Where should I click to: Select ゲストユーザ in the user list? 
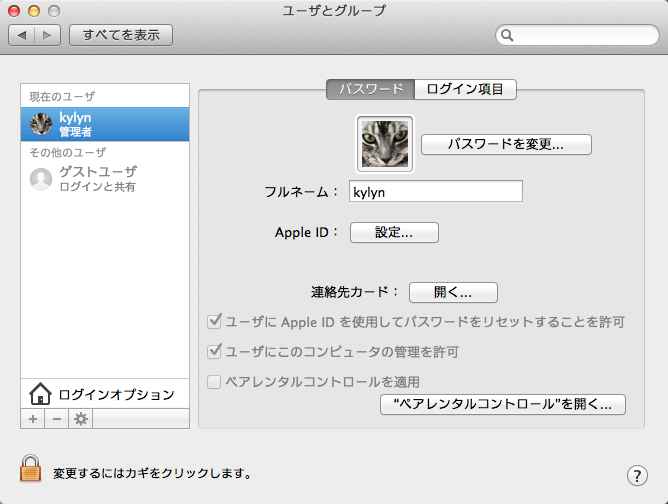click(105, 179)
